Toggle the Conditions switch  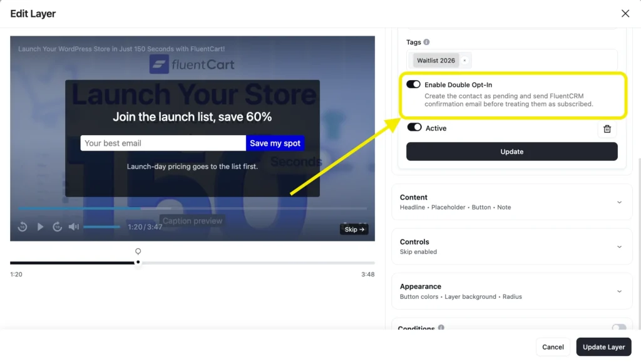point(619,328)
